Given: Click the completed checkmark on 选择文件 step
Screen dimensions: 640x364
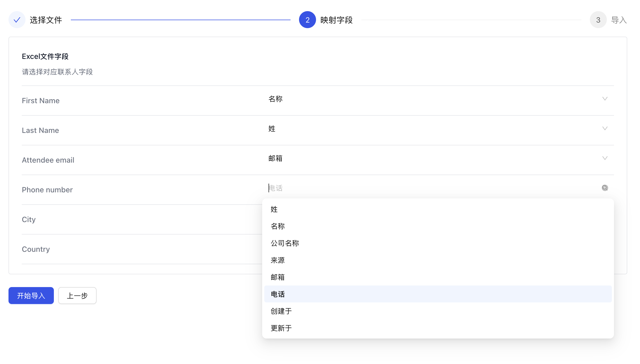Looking at the screenshot, I should pos(17,19).
